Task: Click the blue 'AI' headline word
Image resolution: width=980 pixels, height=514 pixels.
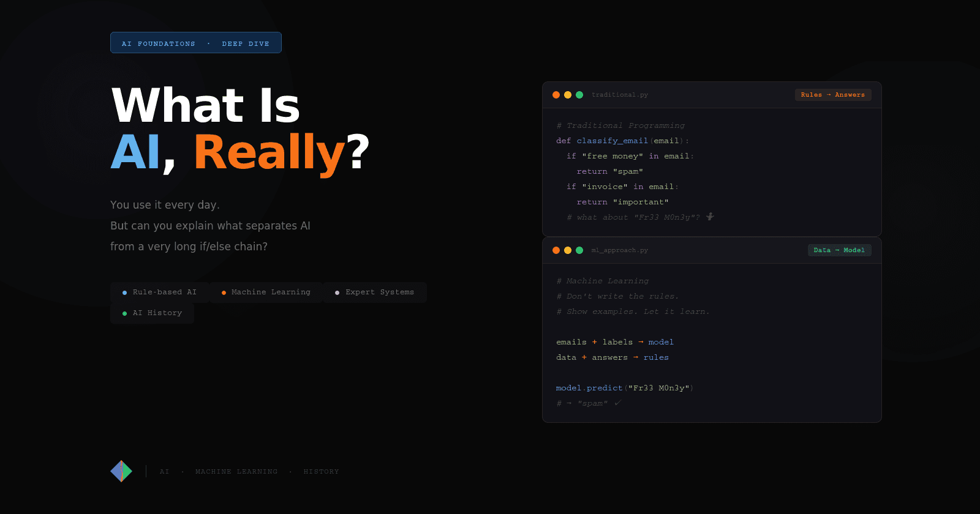Action: click(135, 152)
